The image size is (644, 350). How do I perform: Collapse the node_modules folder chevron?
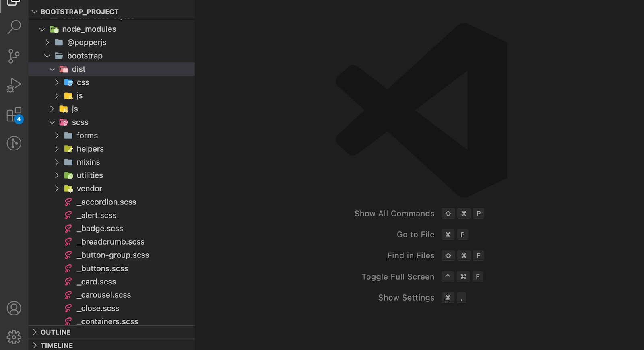coord(42,29)
